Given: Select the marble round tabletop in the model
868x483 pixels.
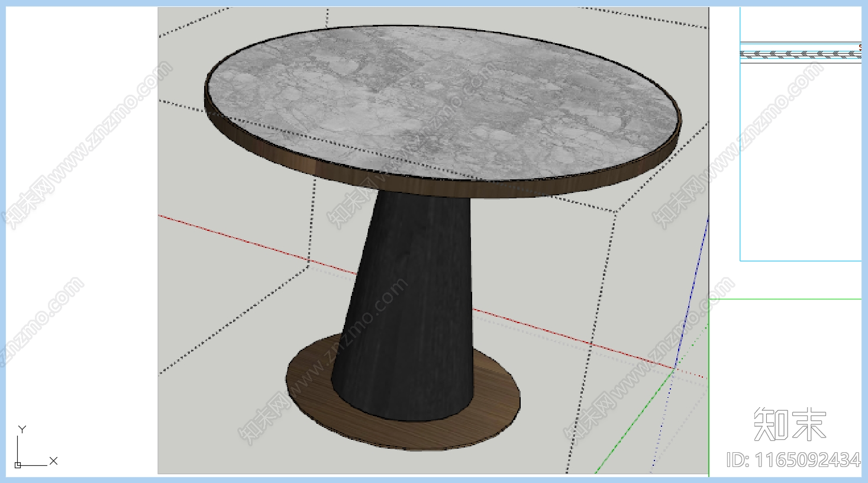Looking at the screenshot, I should 444,102.
